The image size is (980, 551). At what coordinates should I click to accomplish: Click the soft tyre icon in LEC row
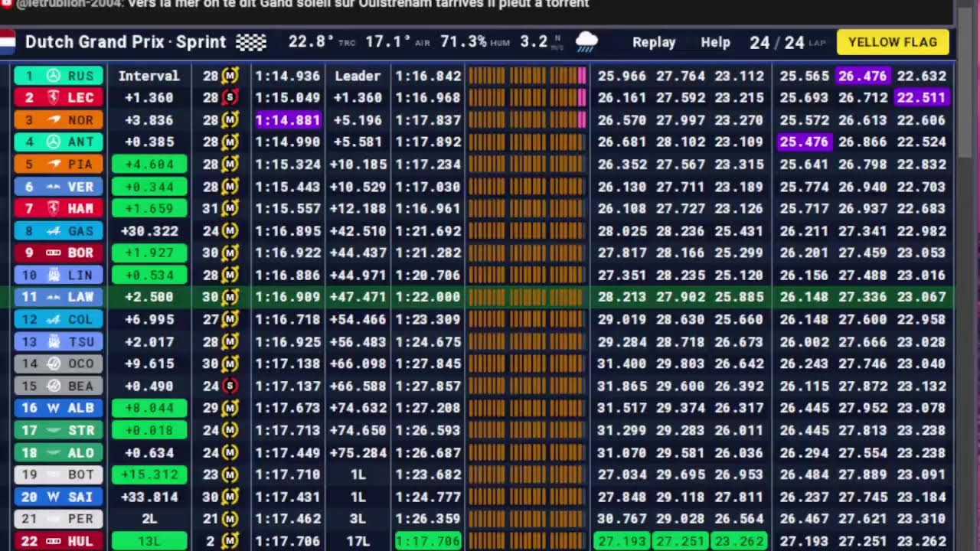(x=230, y=97)
